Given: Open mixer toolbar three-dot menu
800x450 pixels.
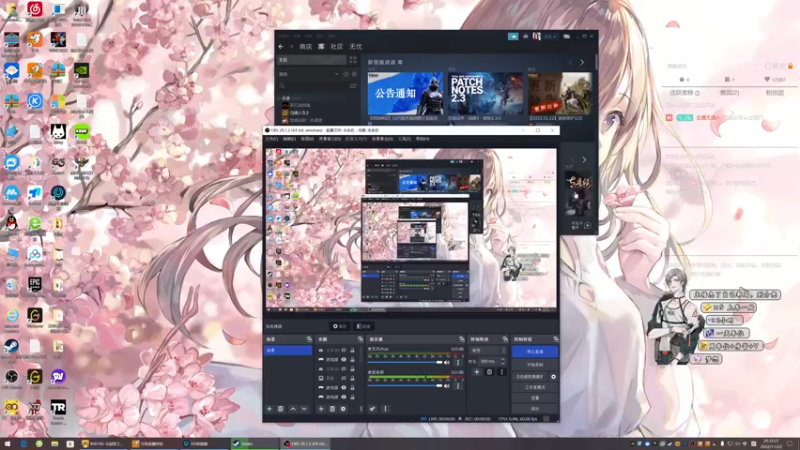Looking at the screenshot, I should click(385, 409).
